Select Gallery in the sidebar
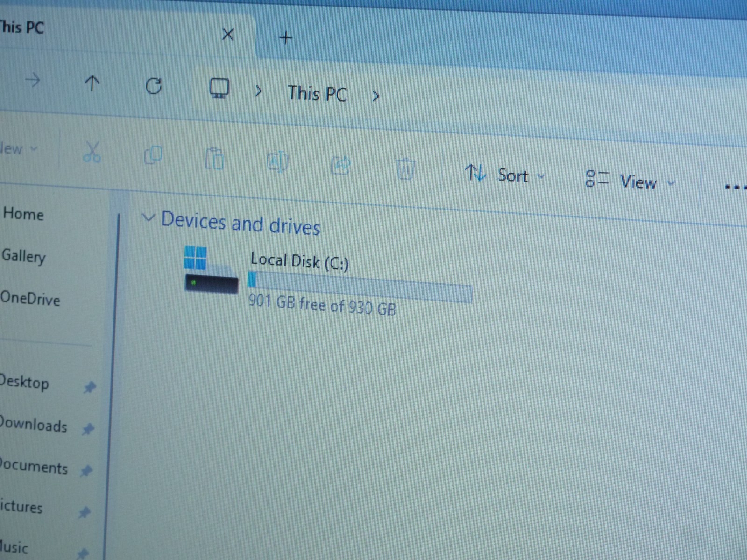 click(23, 256)
